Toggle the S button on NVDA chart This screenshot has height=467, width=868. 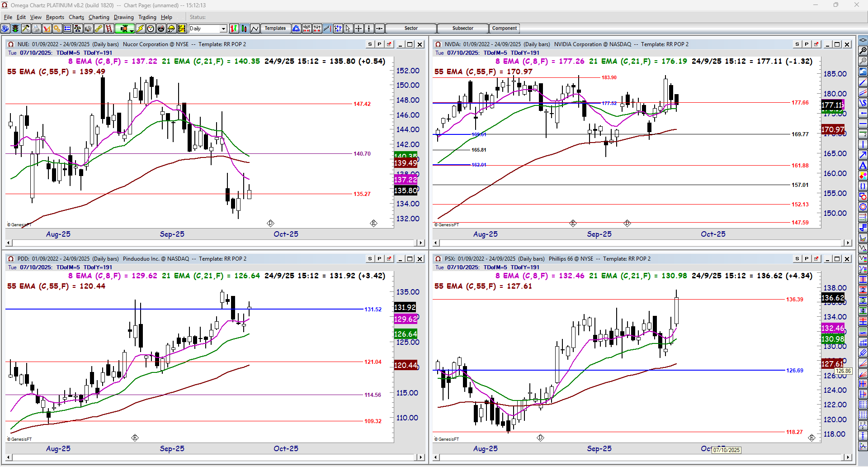(797, 44)
